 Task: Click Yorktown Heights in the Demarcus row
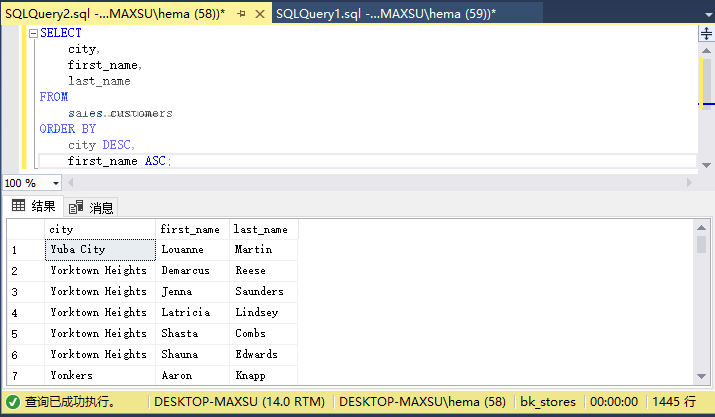point(100,271)
